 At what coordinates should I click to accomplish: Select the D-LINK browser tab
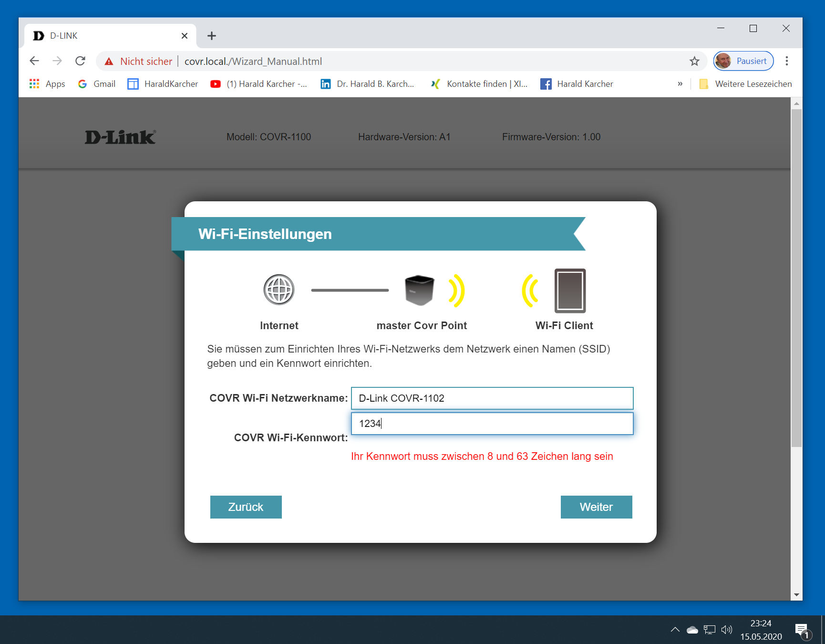(x=110, y=36)
